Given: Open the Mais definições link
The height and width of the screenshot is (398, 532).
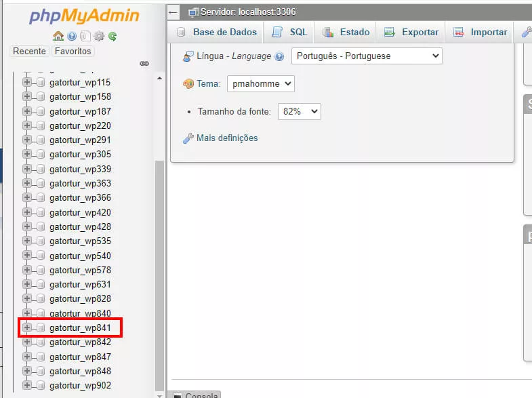Looking at the screenshot, I should coord(227,138).
